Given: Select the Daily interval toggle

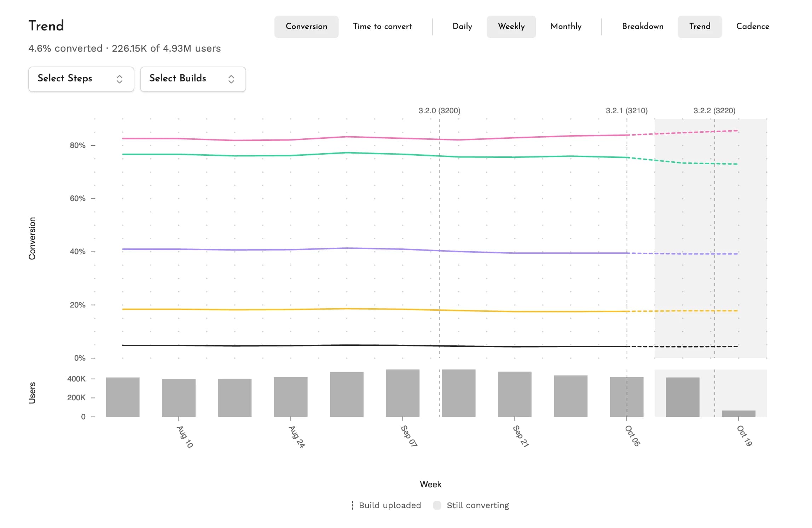Looking at the screenshot, I should tap(462, 27).
